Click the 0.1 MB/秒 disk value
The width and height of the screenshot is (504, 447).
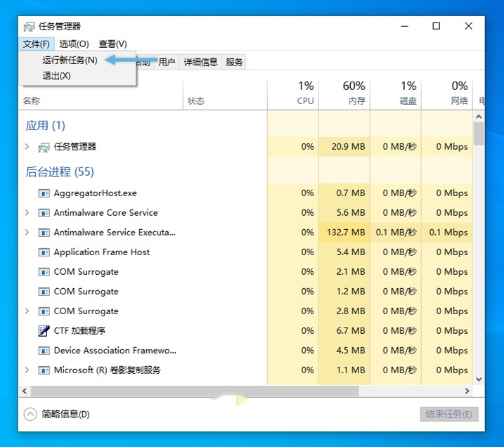tap(396, 233)
